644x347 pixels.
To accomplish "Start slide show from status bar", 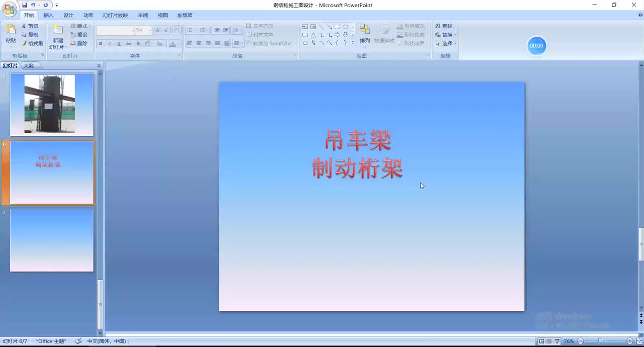I will coord(557,341).
